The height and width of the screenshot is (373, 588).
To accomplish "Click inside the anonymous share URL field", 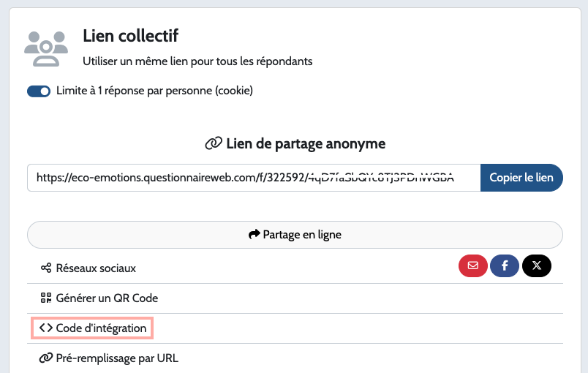I will (x=254, y=177).
